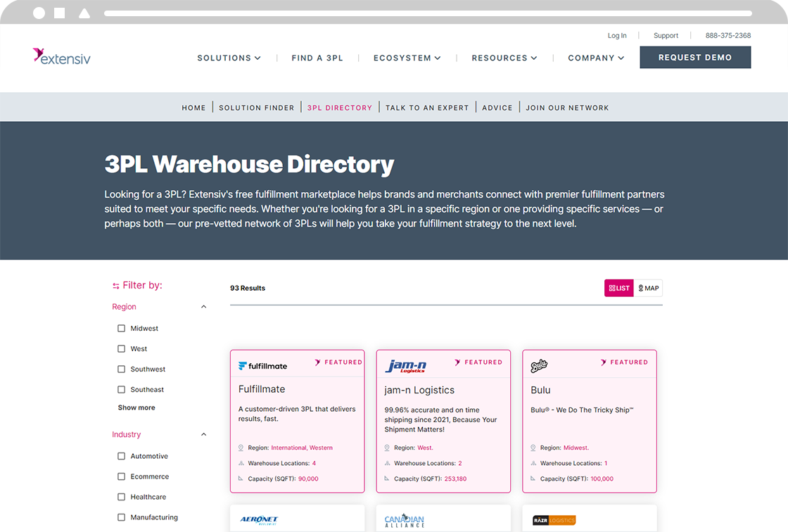
Task: Click the 888-375-2368 phone number
Action: [728, 35]
